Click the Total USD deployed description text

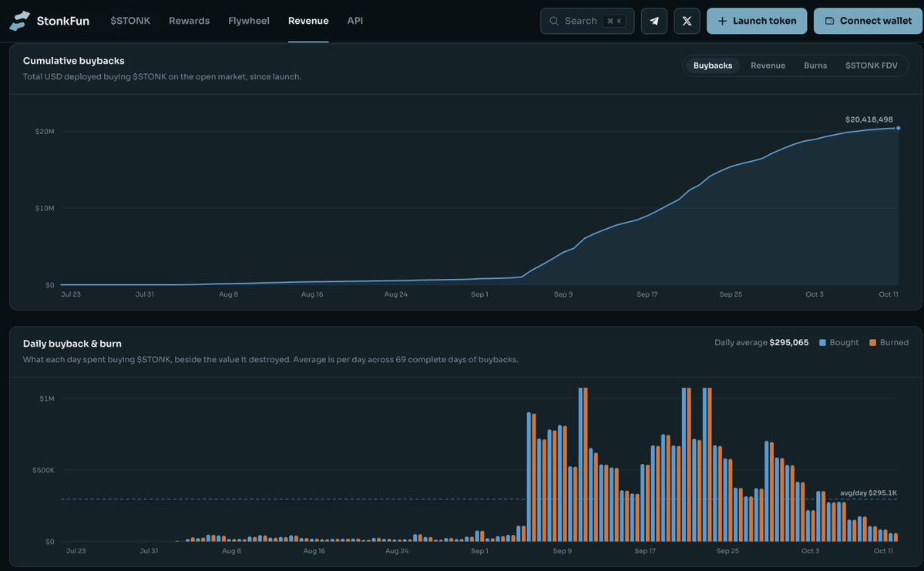pos(162,76)
